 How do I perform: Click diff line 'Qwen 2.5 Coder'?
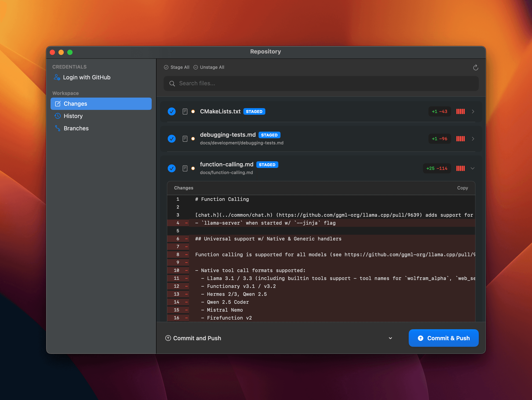pyautogui.click(x=225, y=302)
